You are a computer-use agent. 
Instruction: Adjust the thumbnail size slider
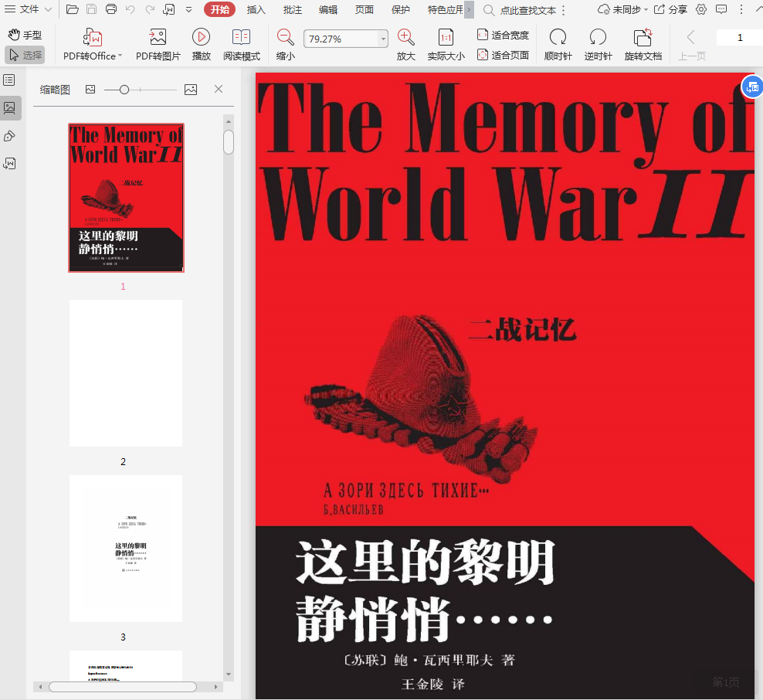[124, 90]
